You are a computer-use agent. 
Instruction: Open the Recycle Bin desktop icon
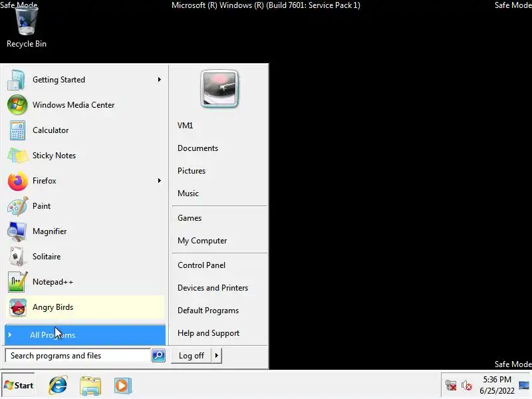(26, 25)
